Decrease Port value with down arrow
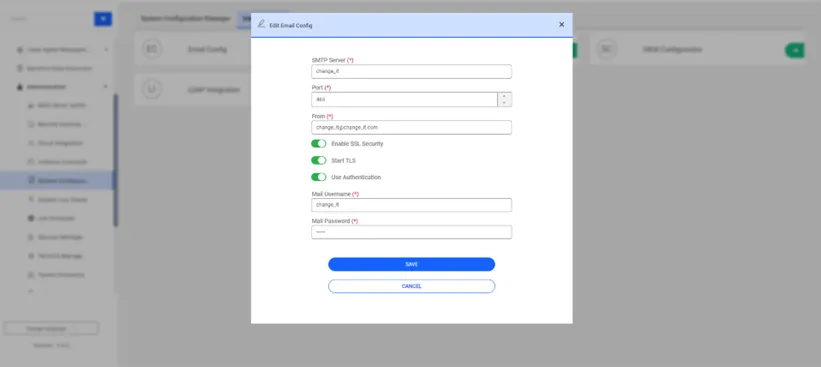The width and height of the screenshot is (821, 367). (x=504, y=103)
